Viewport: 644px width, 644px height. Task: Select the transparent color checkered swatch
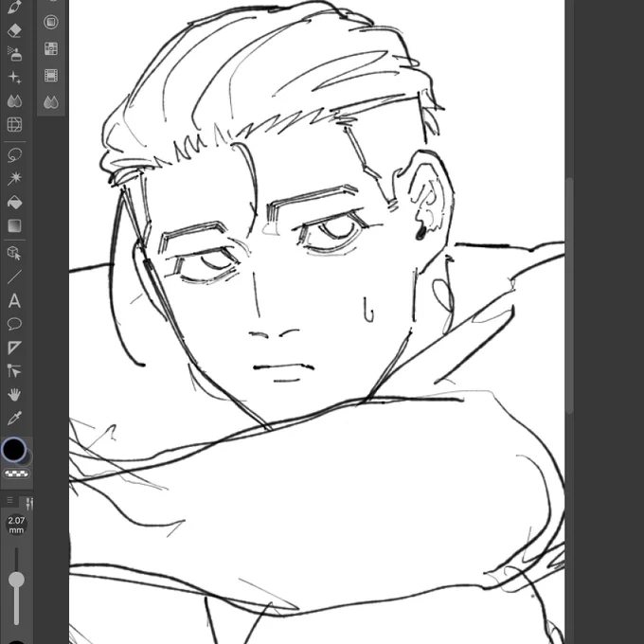pos(16,474)
